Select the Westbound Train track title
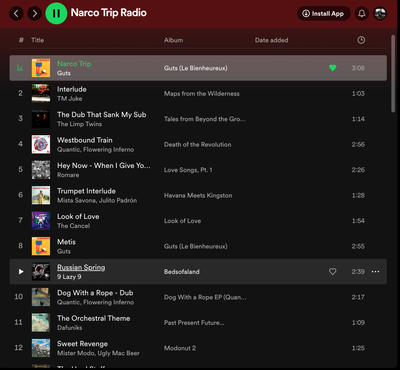The image size is (400, 370). (85, 140)
